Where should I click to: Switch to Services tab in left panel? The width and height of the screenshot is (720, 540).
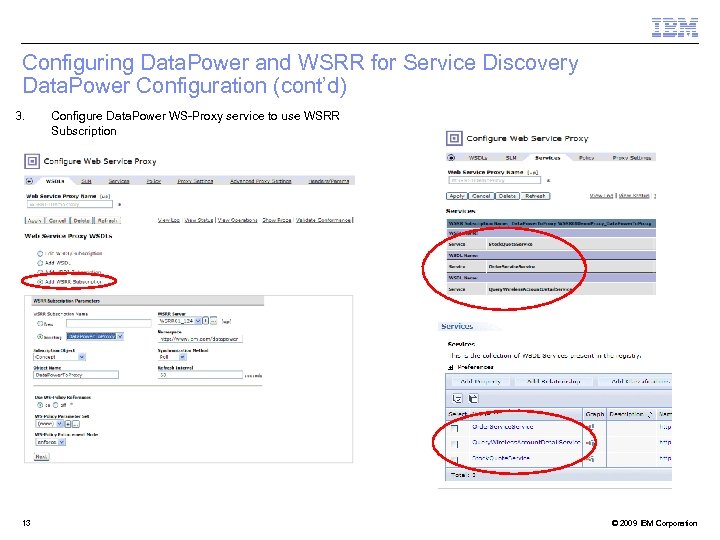tap(119, 181)
